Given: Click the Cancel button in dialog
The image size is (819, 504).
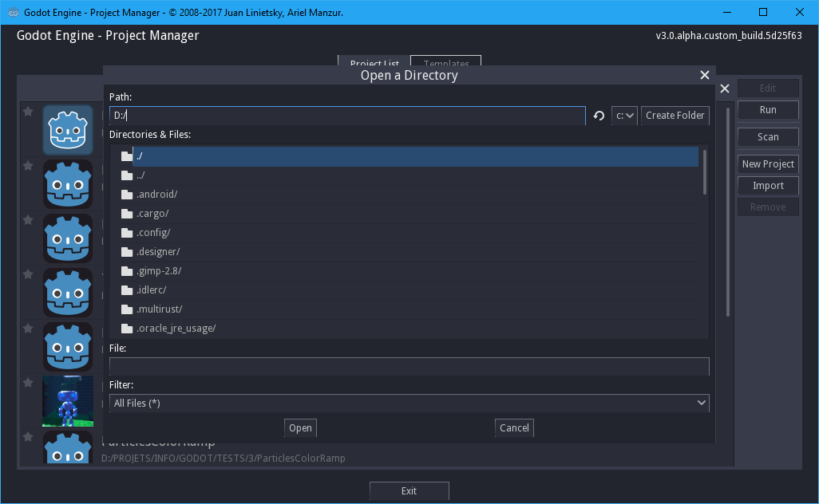Looking at the screenshot, I should (x=514, y=427).
